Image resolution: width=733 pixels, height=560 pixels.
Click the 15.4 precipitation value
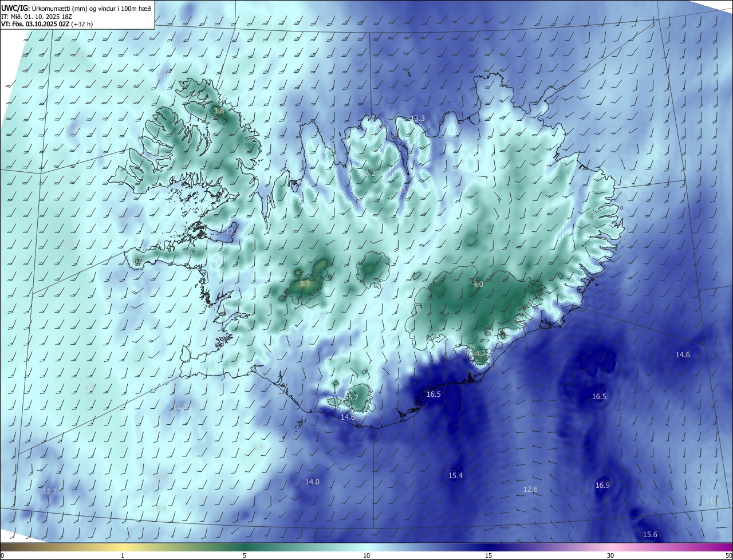point(455,475)
